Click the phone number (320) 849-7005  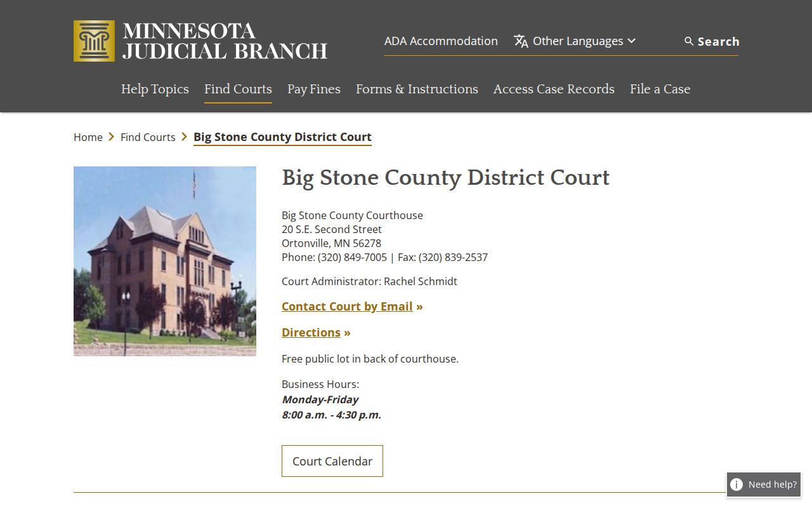(x=352, y=257)
